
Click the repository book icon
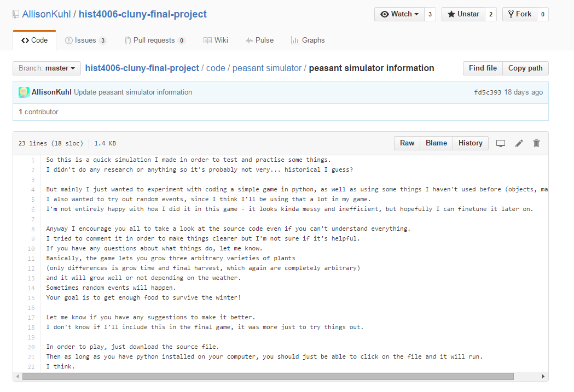coord(16,14)
